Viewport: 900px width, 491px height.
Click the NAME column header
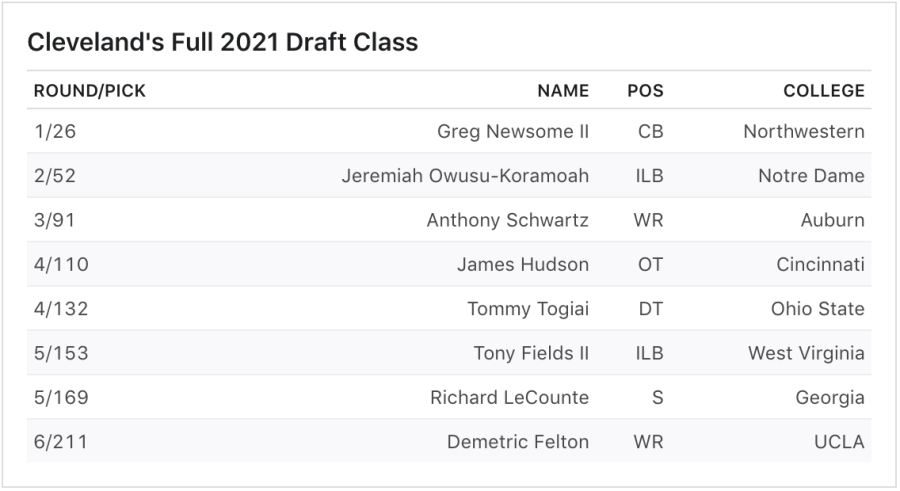point(563,91)
